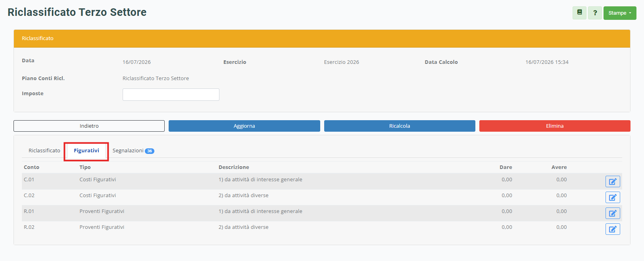644x261 pixels.
Task: Select the C.02 account cell
Action: point(29,196)
